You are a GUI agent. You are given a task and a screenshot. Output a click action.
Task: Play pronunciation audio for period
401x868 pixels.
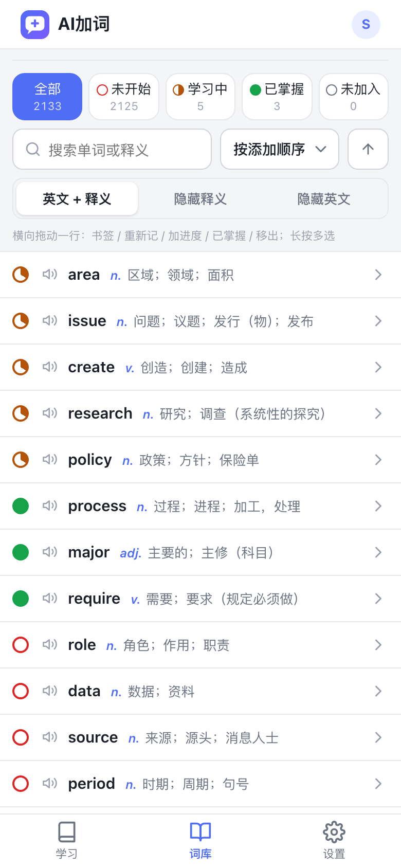[x=50, y=784]
